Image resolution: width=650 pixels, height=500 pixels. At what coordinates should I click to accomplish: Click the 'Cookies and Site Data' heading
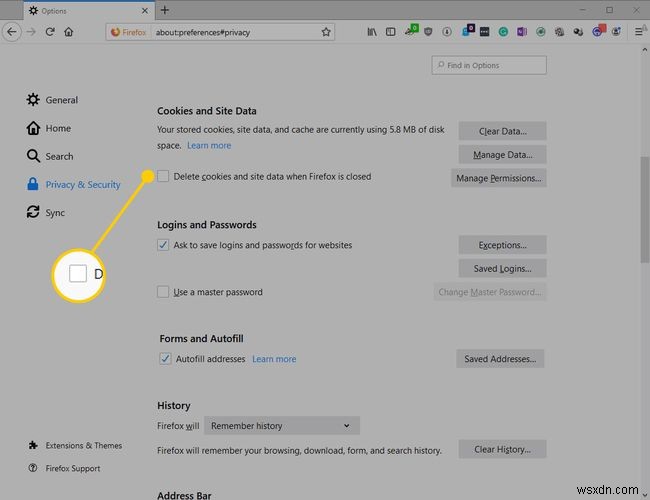[x=206, y=111]
